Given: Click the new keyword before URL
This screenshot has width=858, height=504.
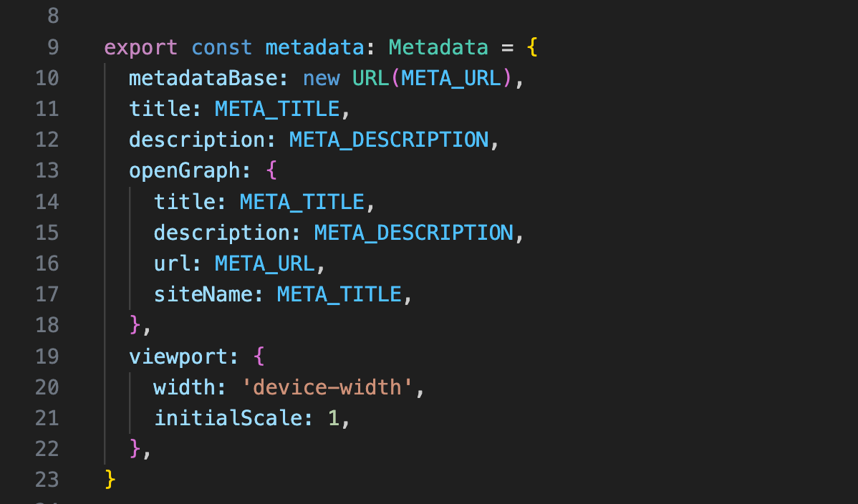Looking at the screenshot, I should click(321, 79).
